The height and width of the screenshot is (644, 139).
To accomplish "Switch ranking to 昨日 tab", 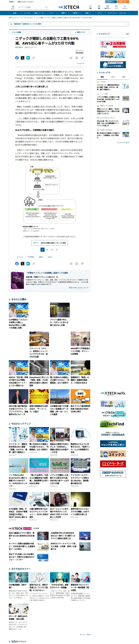I will (x=113, y=77).
